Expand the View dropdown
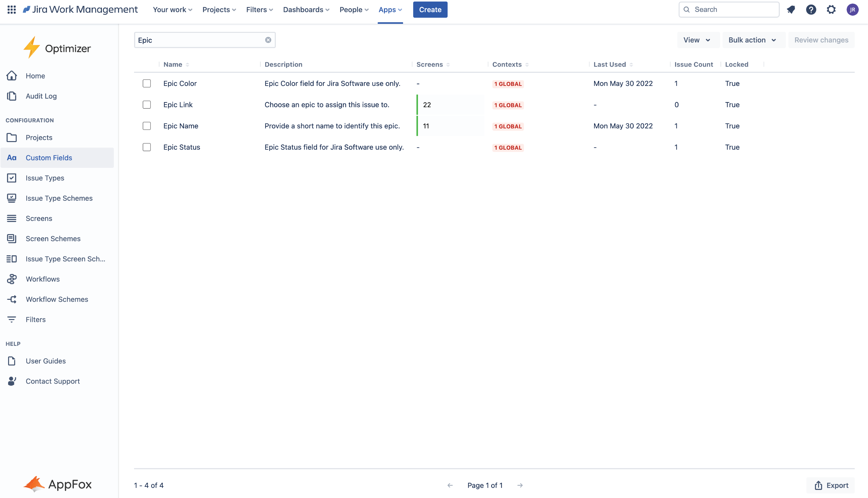868x498 pixels. pos(697,40)
